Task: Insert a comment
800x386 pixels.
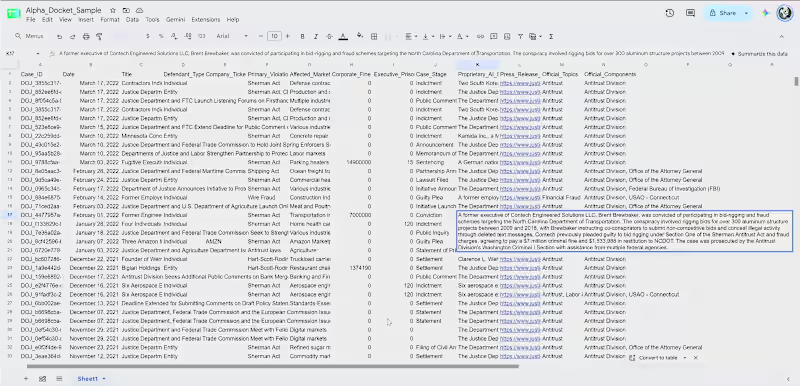Action: pos(493,37)
